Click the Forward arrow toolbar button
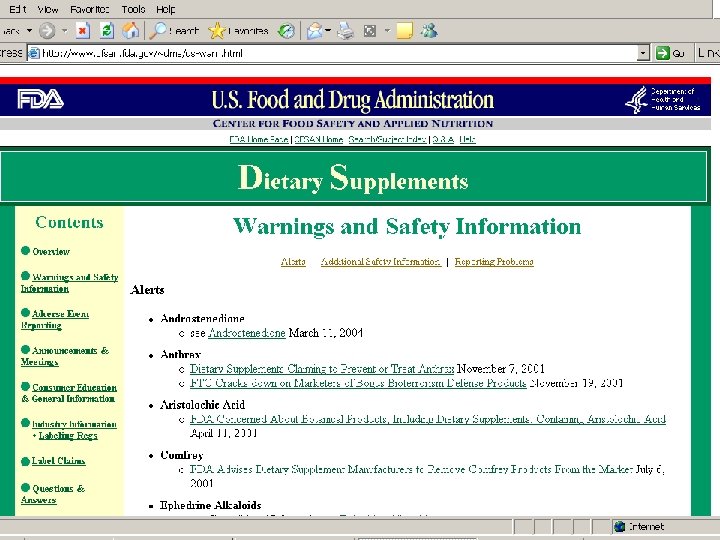Screen dimensions: 720x540 (47, 31)
